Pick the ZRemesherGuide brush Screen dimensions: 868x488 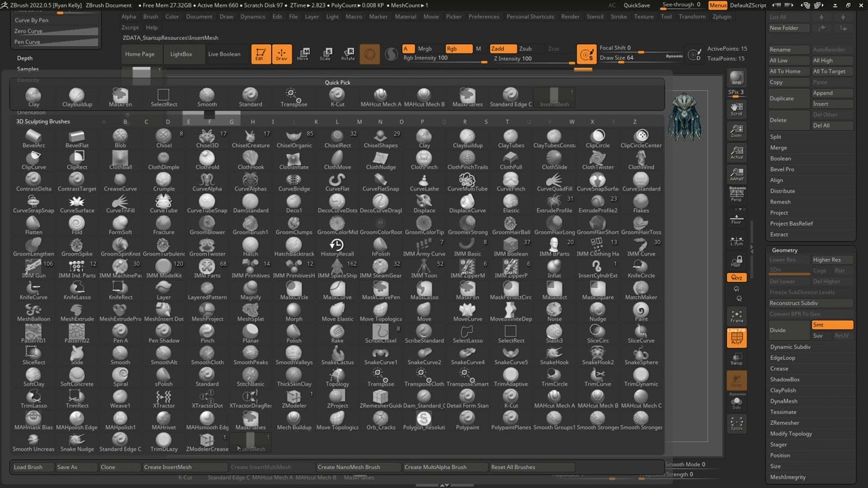tap(380, 399)
